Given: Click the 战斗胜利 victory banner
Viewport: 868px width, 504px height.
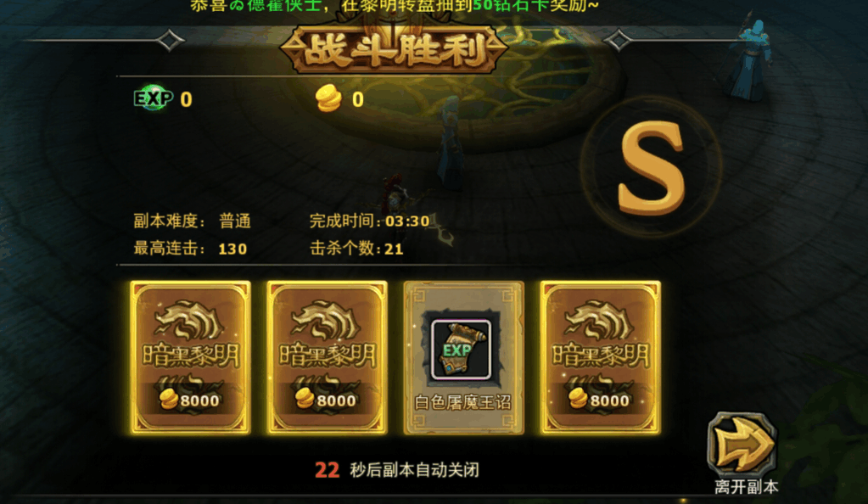Looking at the screenshot, I should tap(394, 50).
